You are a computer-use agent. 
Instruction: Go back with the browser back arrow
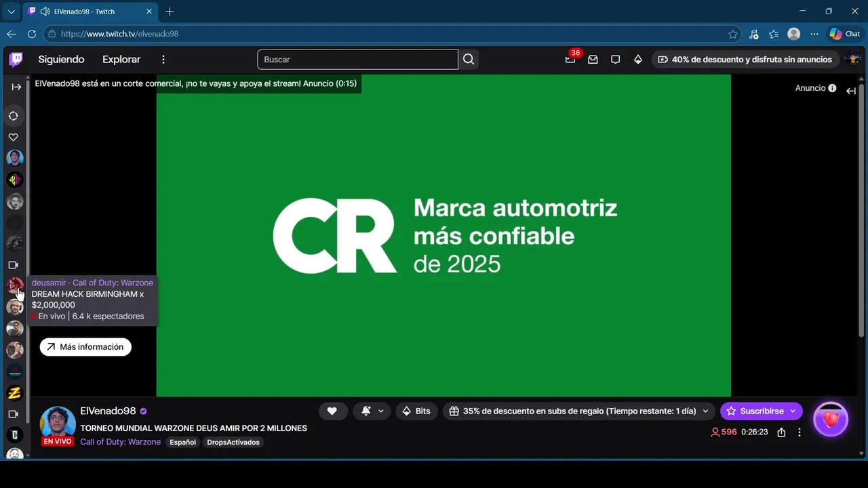click(11, 34)
